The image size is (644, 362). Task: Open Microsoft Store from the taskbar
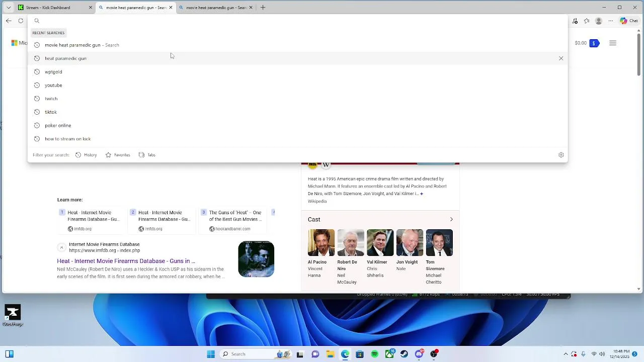pyautogui.click(x=360, y=354)
